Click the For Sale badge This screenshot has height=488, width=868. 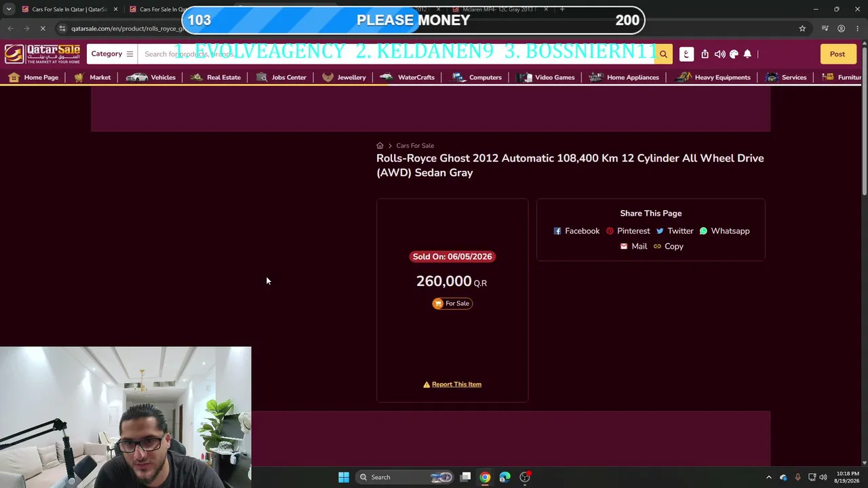pyautogui.click(x=452, y=304)
